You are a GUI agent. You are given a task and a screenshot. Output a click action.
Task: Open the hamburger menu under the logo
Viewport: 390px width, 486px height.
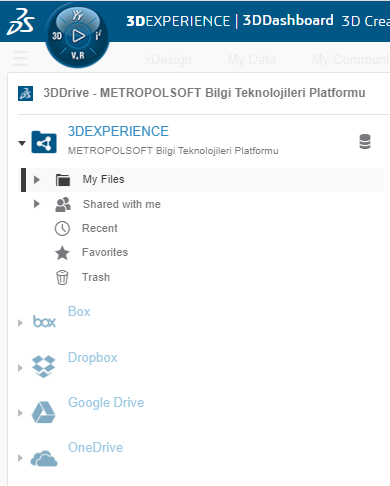pos(20,58)
